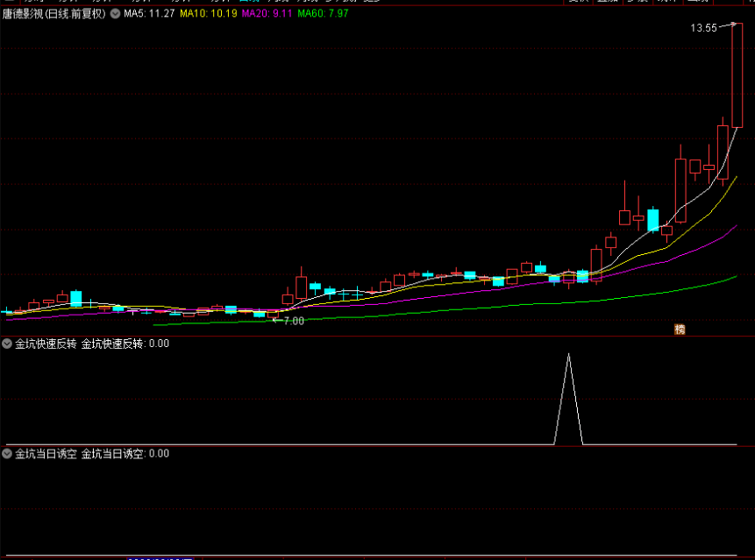
Task: Click the spike peak in 金坑快速反转 panel
Action: pos(568,355)
